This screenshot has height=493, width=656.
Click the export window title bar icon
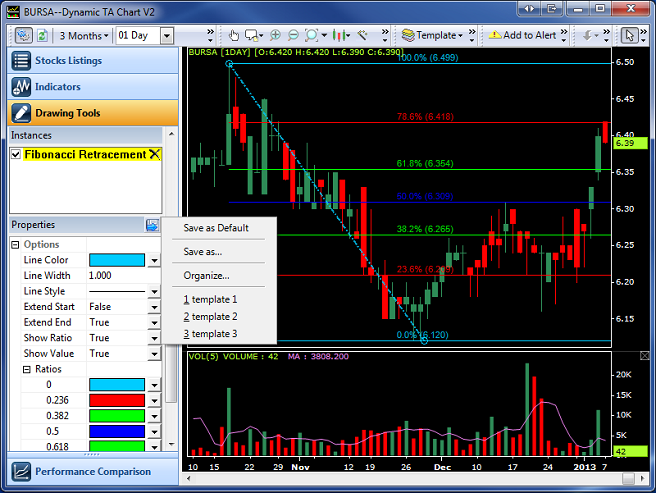(552, 9)
